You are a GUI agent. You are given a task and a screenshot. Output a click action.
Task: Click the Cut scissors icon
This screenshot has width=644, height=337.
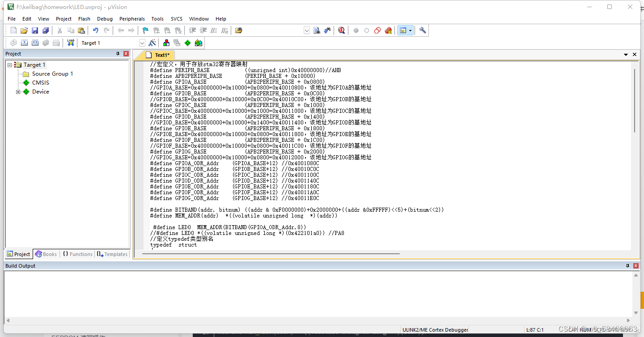[x=59, y=30]
